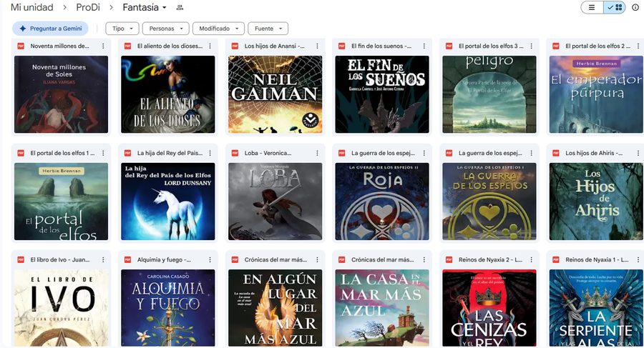Open El emperador púrpura cover thumbnail
This screenshot has width=644, height=348.
coord(596,94)
